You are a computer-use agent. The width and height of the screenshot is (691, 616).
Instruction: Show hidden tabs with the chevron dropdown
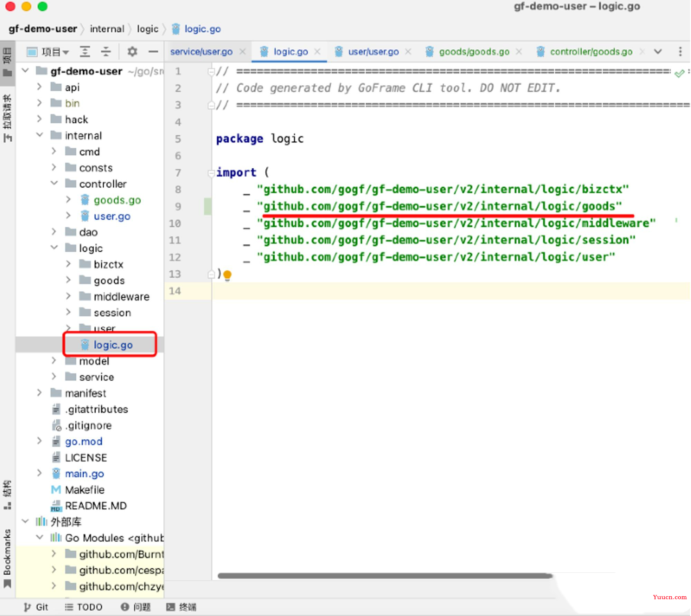[x=658, y=52]
